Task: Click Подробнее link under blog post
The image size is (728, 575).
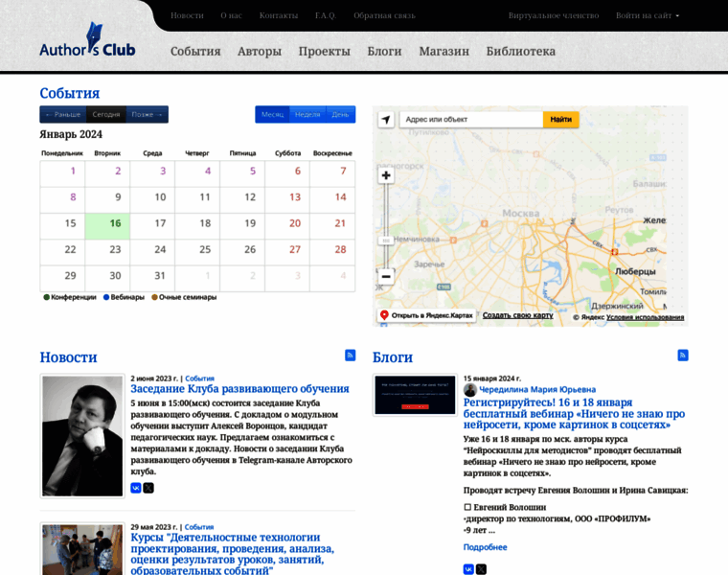Action: click(x=485, y=547)
